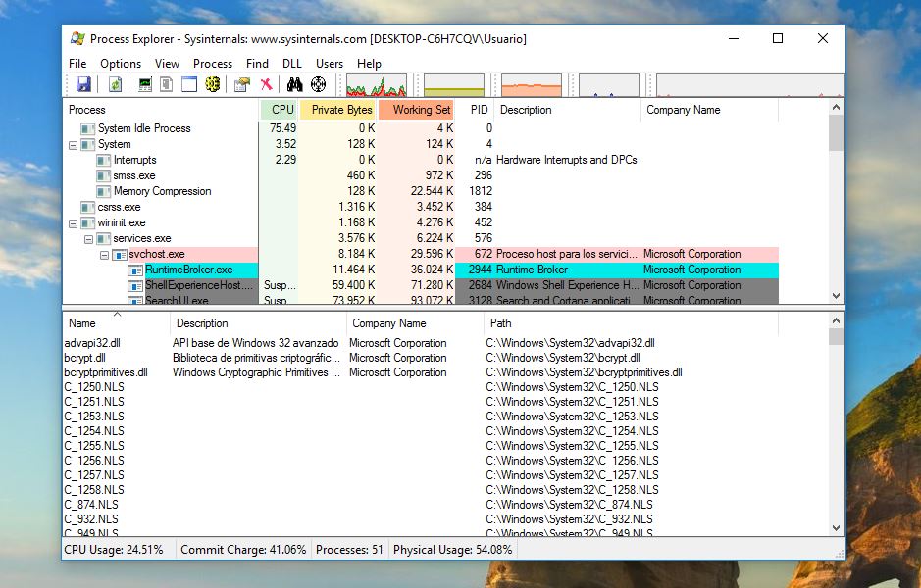Click lower pane scrollbar up arrow
The image size is (921, 588).
click(x=836, y=320)
